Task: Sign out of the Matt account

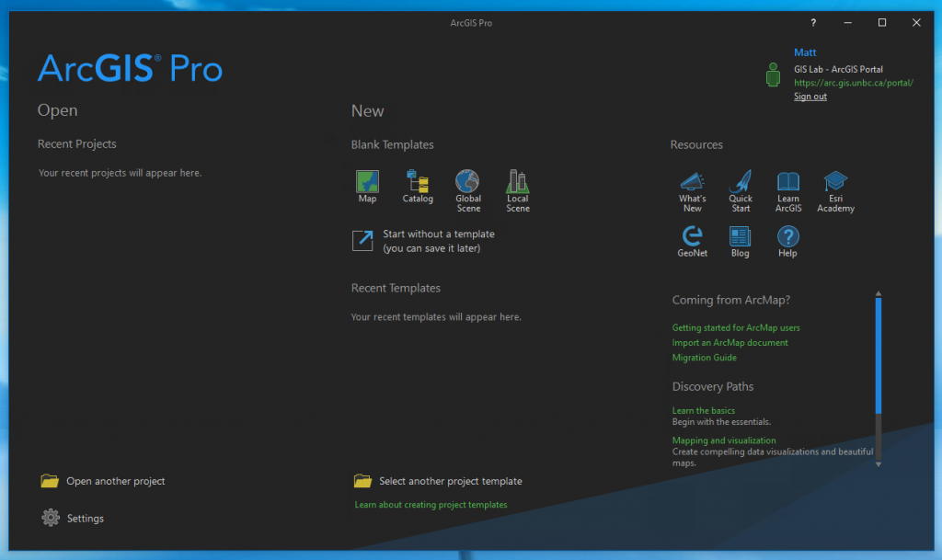Action: (810, 97)
